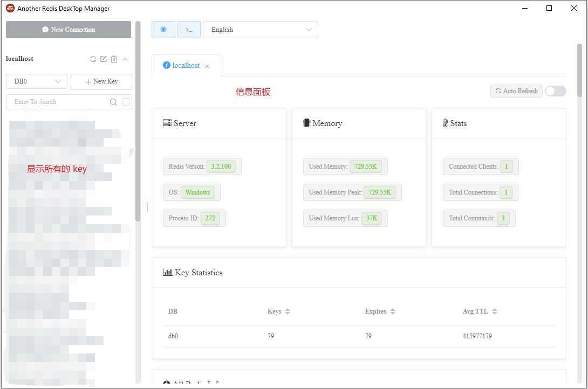Click the sidebar resize handle

[x=147, y=207]
